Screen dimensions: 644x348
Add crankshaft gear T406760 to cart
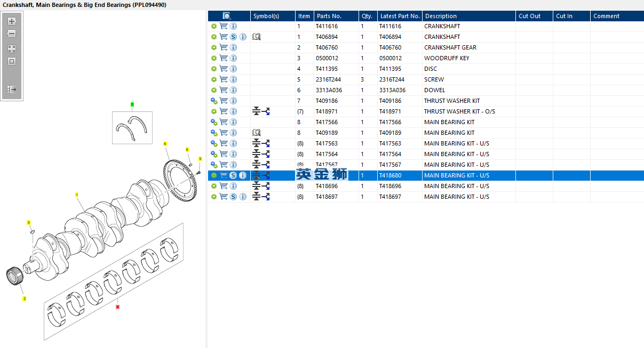point(224,47)
